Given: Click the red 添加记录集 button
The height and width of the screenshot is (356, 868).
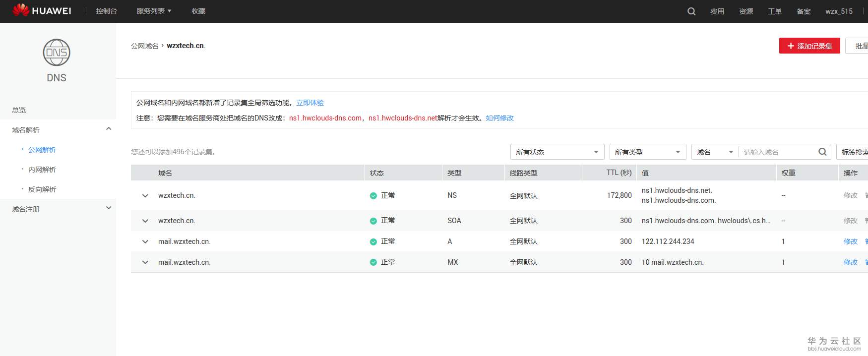Looking at the screenshot, I should click(809, 46).
